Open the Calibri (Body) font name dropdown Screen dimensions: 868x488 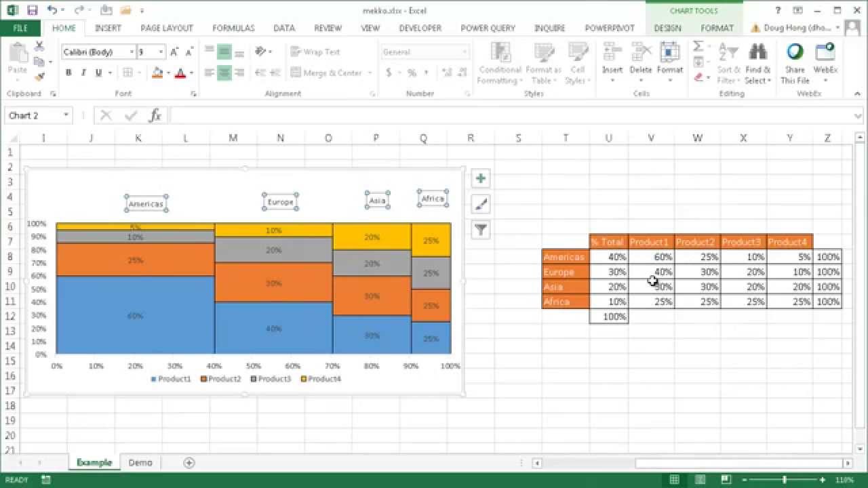(132, 52)
